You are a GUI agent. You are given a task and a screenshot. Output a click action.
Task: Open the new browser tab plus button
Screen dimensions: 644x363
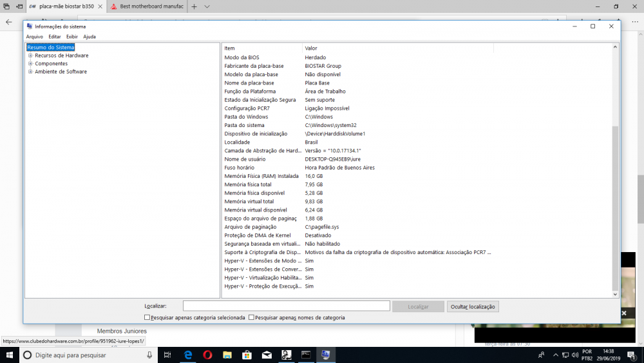[194, 6]
